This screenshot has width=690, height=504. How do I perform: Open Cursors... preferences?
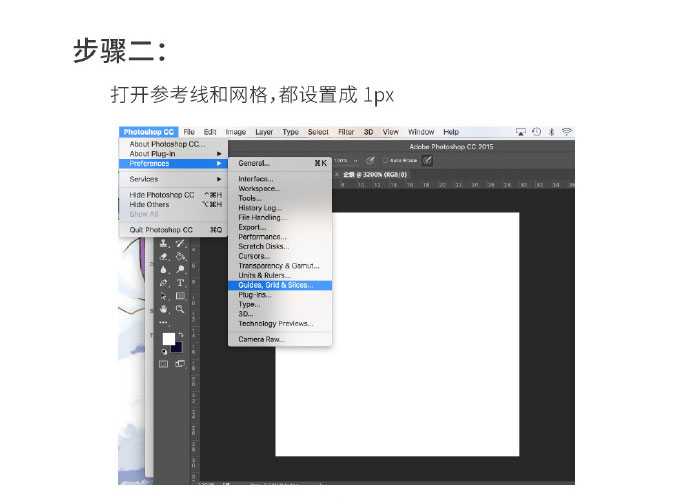point(280,256)
